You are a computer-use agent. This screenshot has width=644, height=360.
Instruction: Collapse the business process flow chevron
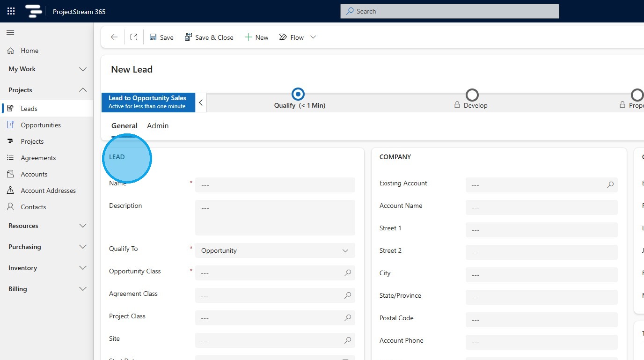tap(201, 103)
